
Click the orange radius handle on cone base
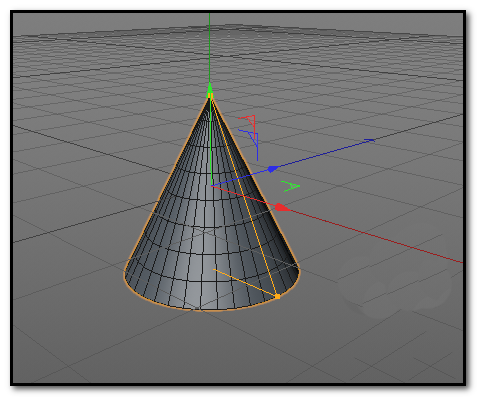tap(277, 296)
